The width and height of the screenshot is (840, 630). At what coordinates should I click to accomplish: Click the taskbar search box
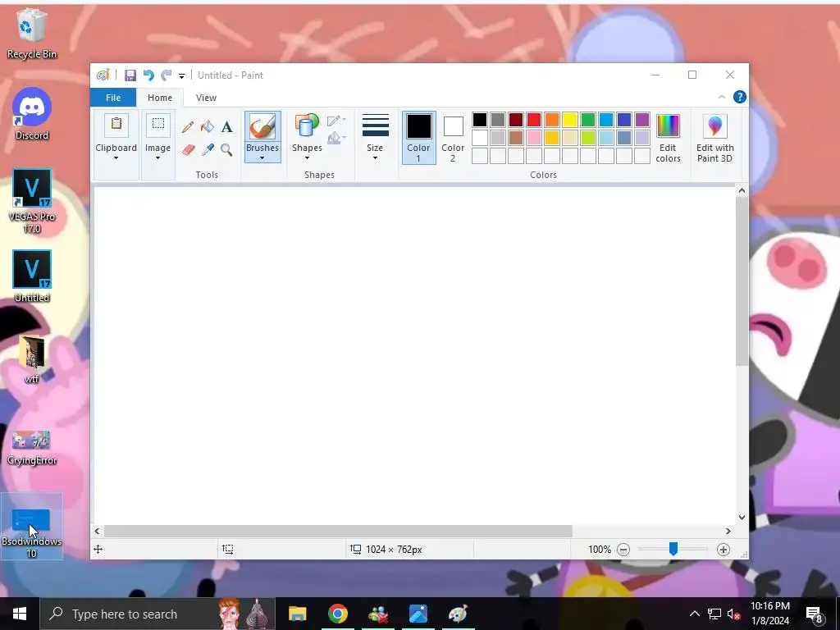(157, 614)
